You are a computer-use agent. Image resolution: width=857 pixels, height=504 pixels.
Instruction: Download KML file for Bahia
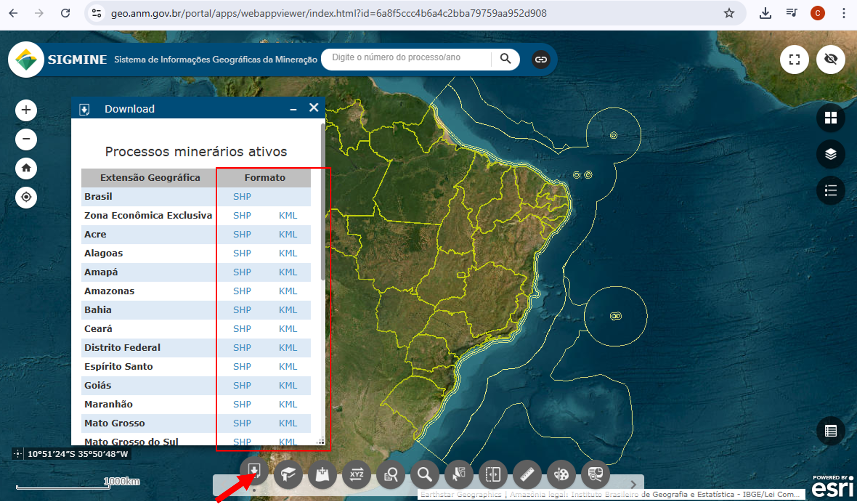coord(288,310)
